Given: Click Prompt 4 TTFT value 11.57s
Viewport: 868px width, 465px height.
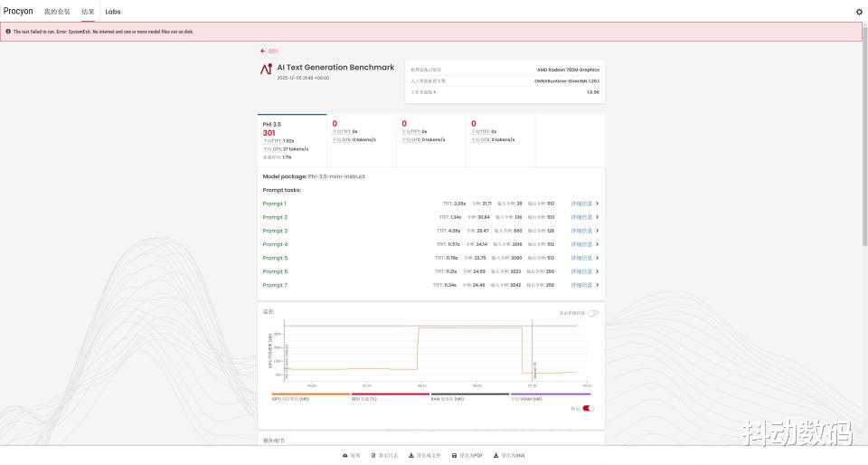Looking at the screenshot, I should point(453,244).
